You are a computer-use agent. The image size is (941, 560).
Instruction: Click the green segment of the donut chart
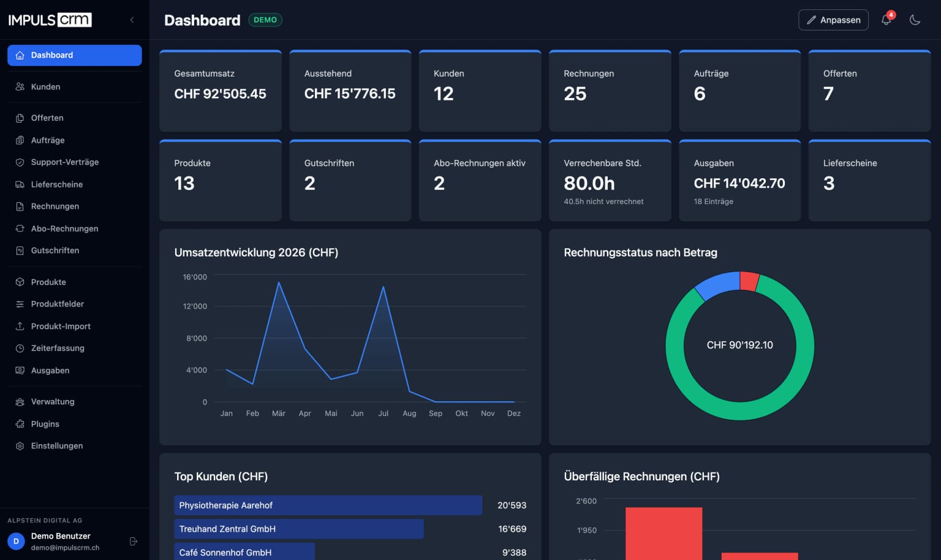click(740, 411)
